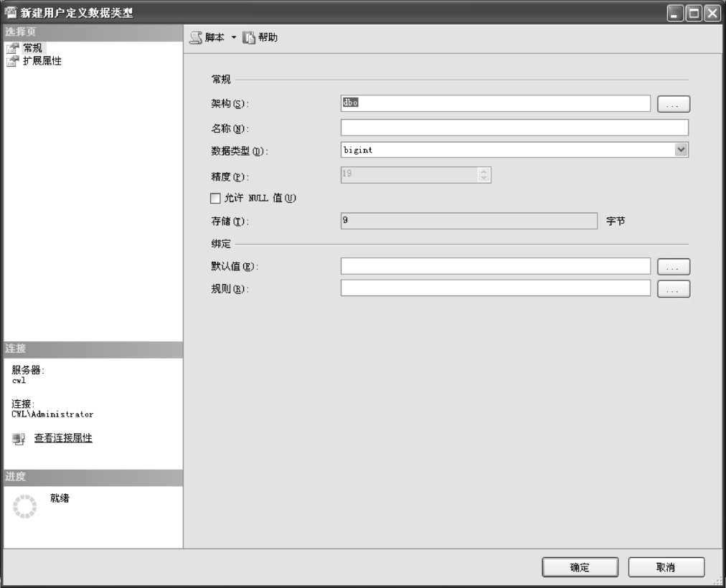This screenshot has height=588, width=726.
Task: Click the 帮助 toolbar label
Action: pos(268,37)
